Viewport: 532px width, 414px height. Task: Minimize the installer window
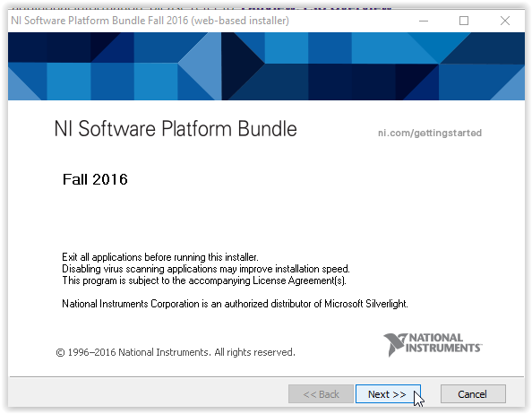424,21
